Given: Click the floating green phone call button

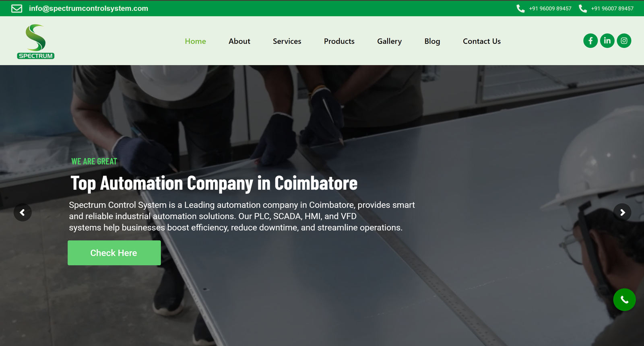Looking at the screenshot, I should tap(624, 300).
